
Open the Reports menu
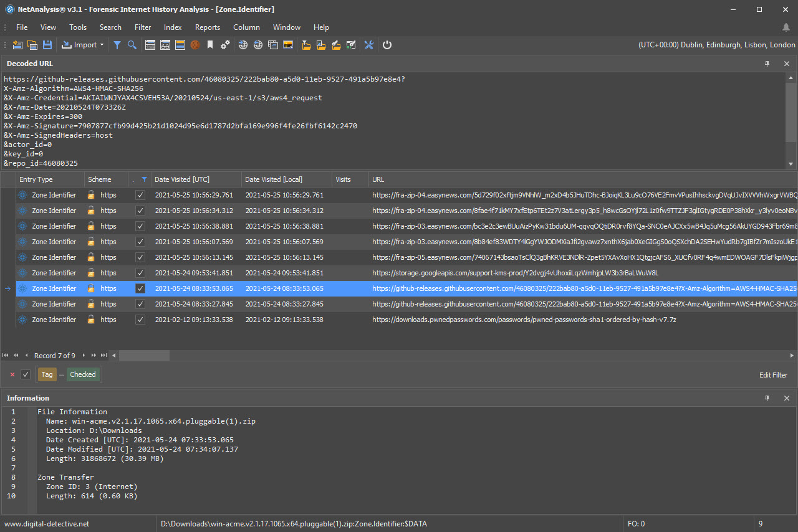pyautogui.click(x=208, y=27)
